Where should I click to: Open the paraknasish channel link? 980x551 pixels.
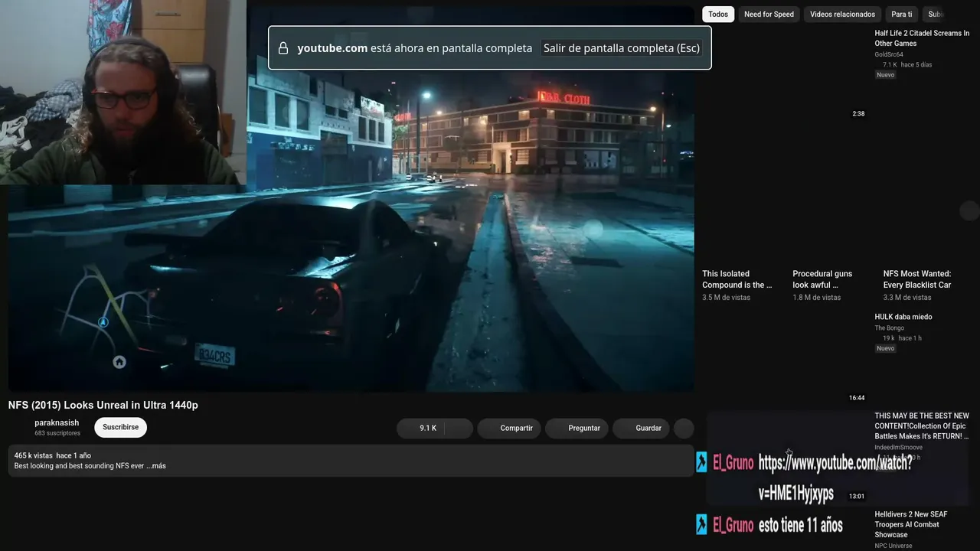(x=57, y=422)
